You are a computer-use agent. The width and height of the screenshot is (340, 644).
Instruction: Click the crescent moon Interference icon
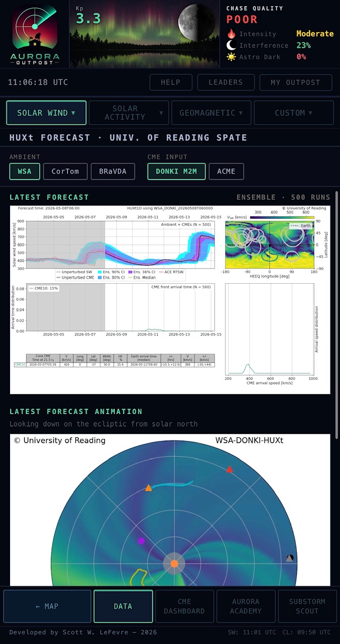tap(231, 45)
